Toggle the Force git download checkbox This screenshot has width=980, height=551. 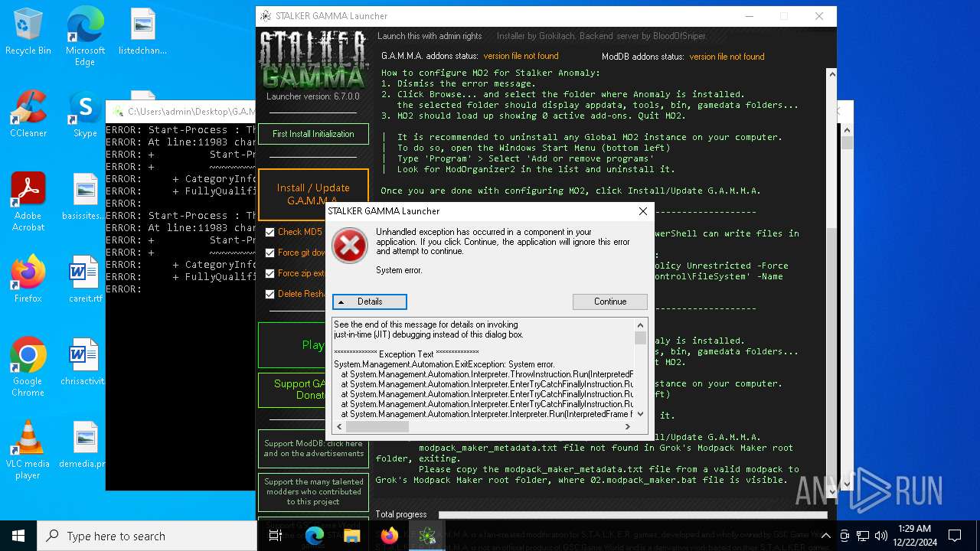coord(269,253)
